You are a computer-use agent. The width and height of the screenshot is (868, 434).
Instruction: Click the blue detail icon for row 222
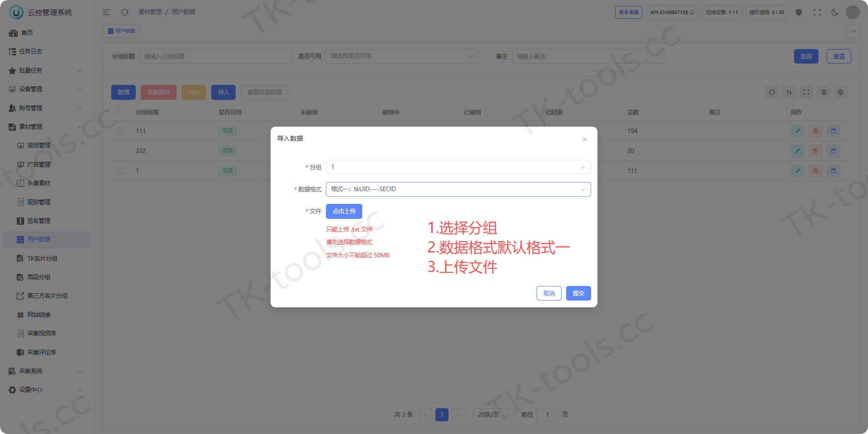click(833, 151)
